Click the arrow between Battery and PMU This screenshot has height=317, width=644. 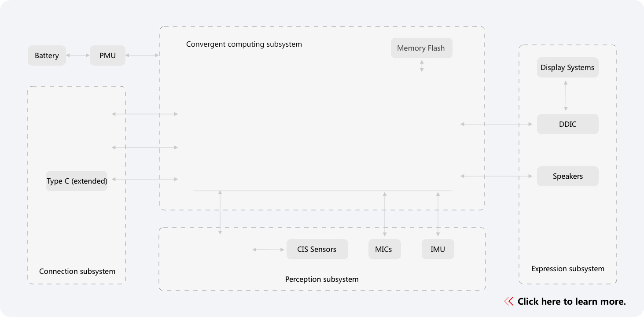click(78, 55)
